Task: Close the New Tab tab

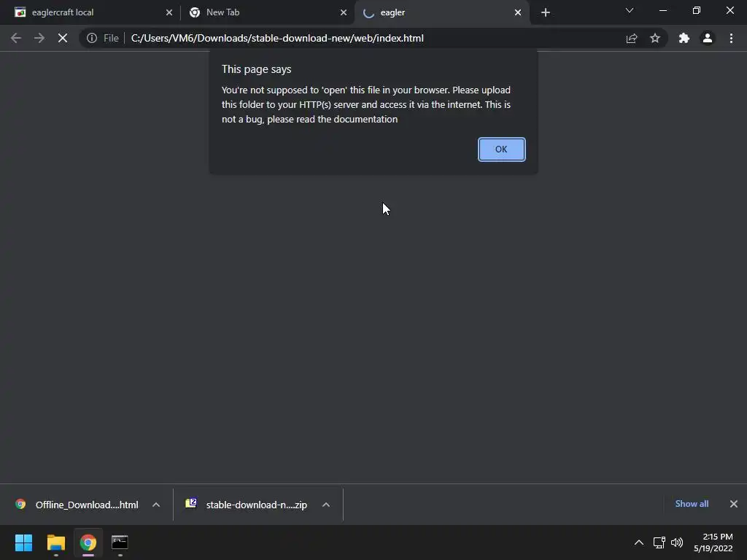Action: tap(344, 12)
